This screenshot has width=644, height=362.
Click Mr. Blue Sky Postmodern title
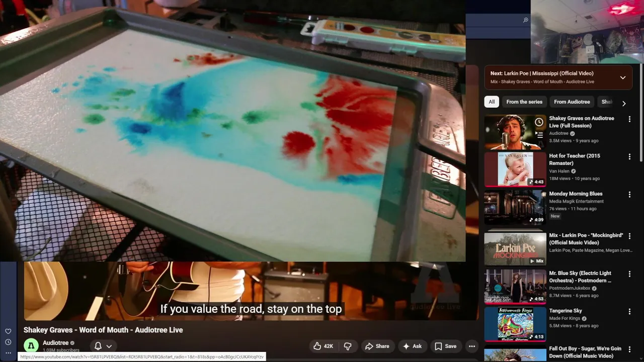(x=580, y=277)
